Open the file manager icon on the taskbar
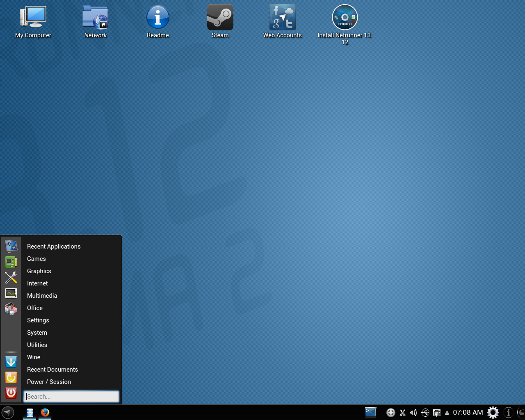Viewport: 525px width, 420px height. coord(30,413)
